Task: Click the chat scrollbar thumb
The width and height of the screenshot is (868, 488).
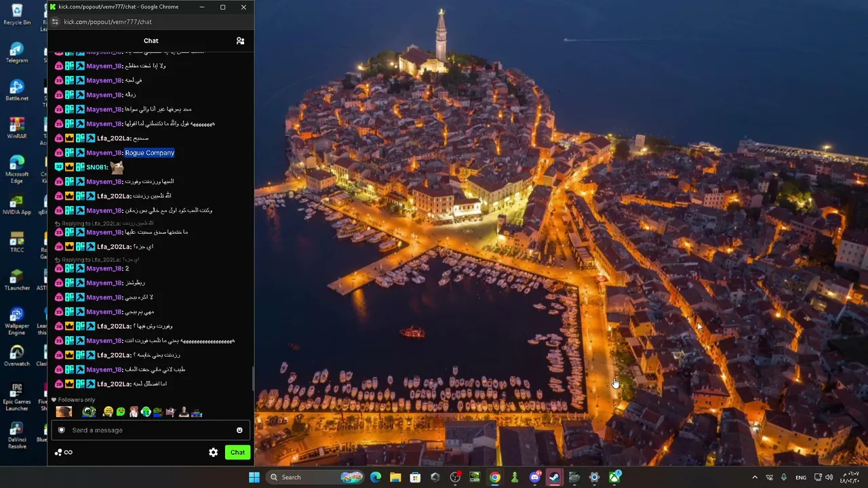Action: 252,378
